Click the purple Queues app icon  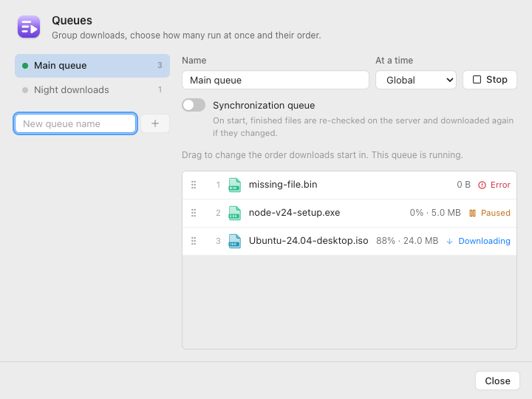29,27
